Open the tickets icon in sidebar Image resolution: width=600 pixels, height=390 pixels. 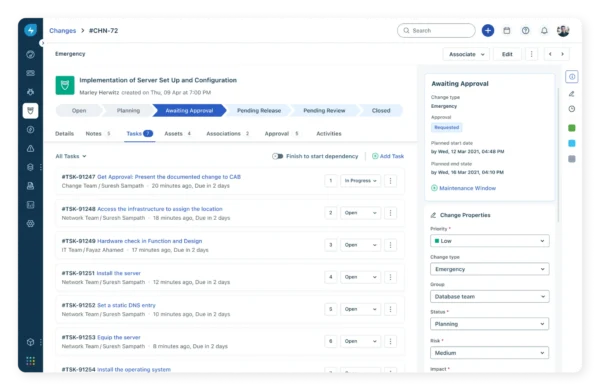pyautogui.click(x=31, y=73)
